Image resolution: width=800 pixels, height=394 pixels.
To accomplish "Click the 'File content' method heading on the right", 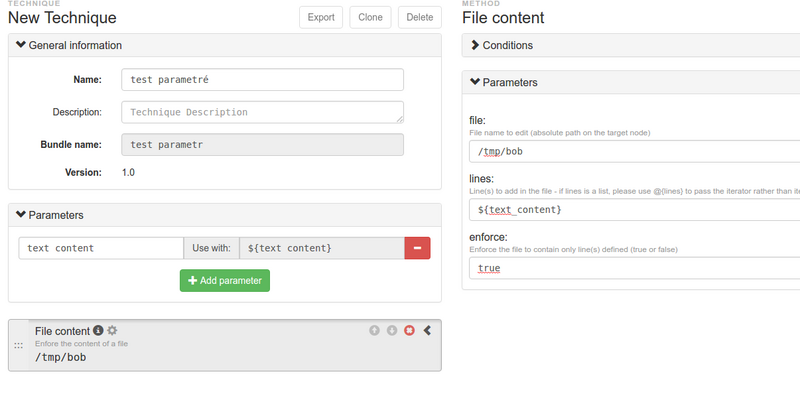I will point(503,18).
